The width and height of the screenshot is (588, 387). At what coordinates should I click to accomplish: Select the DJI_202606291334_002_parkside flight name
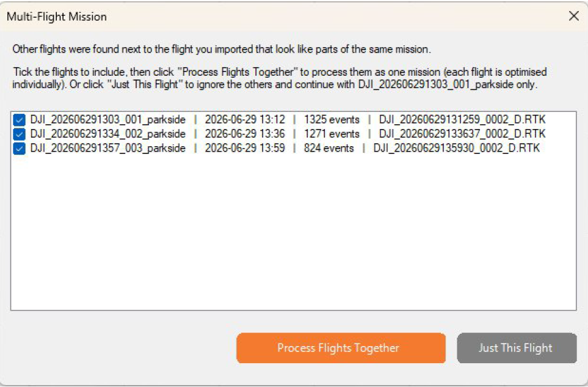click(x=108, y=134)
